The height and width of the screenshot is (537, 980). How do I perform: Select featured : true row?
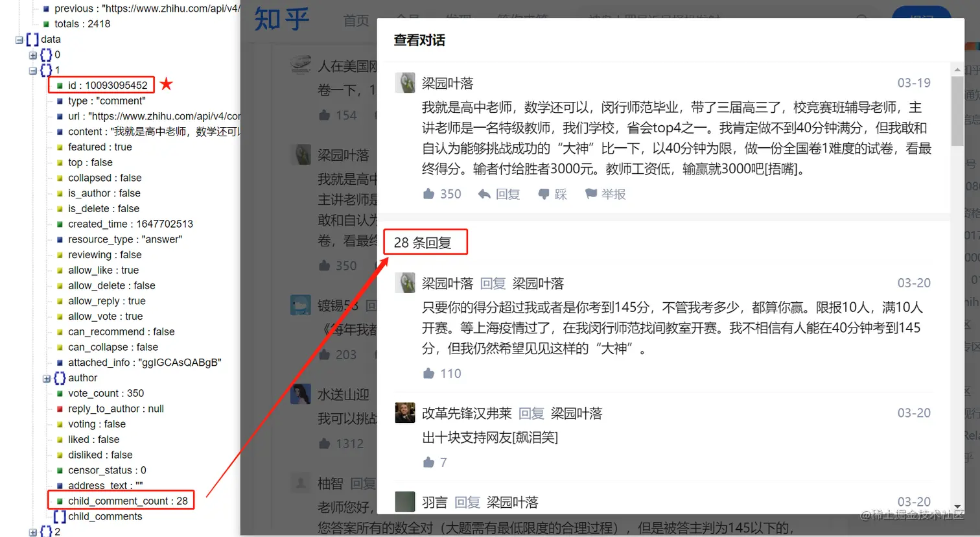click(x=94, y=147)
